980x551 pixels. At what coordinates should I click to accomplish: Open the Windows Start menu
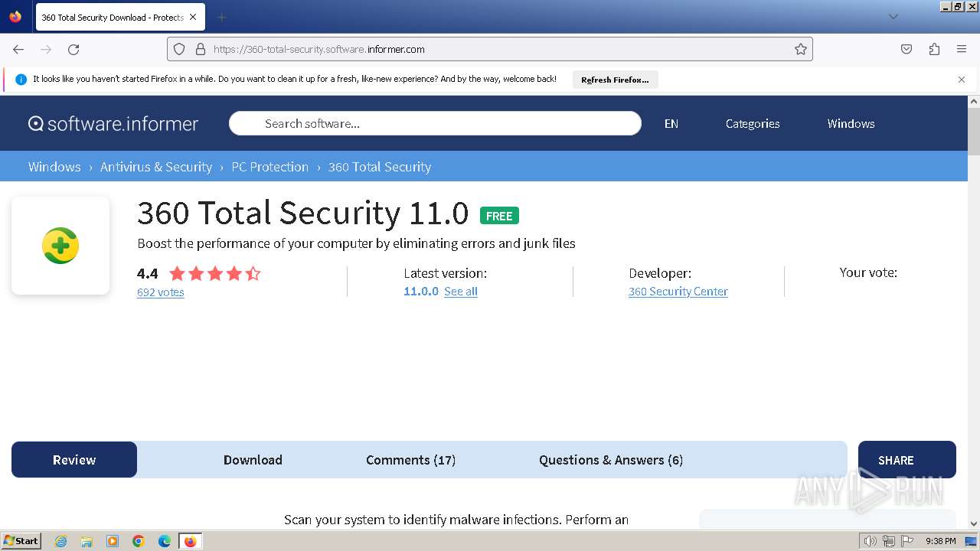coord(21,541)
